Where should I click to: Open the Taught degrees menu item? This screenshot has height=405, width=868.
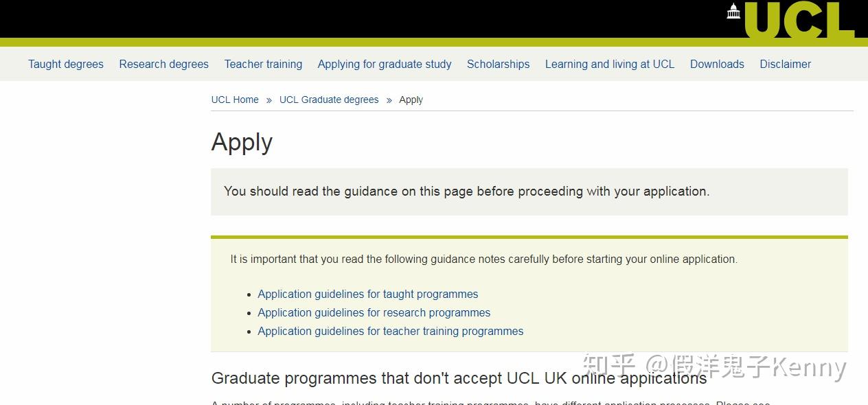click(x=65, y=64)
